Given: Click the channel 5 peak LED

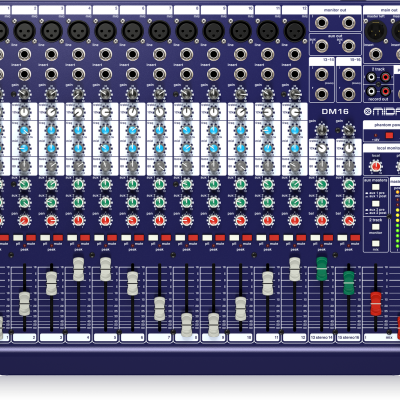Looking at the screenshot, I should 106,245.
